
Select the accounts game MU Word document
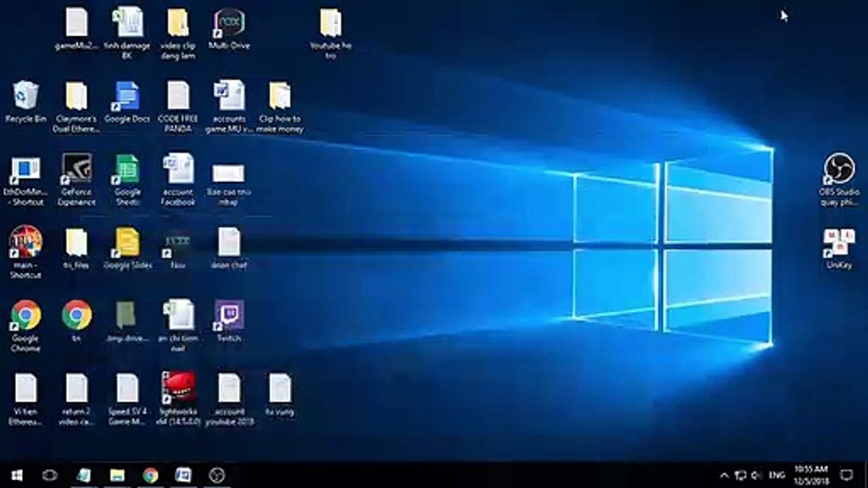click(229, 96)
